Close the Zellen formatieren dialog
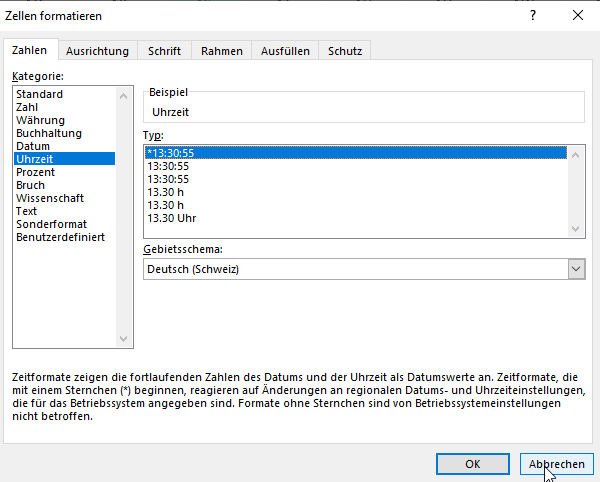 pyautogui.click(x=578, y=15)
